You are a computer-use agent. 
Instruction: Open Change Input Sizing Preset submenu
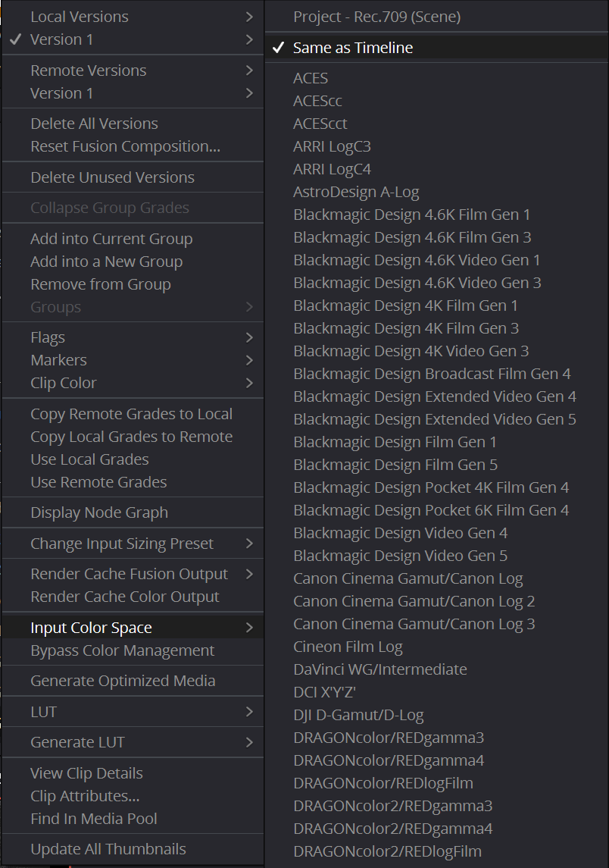click(x=133, y=543)
